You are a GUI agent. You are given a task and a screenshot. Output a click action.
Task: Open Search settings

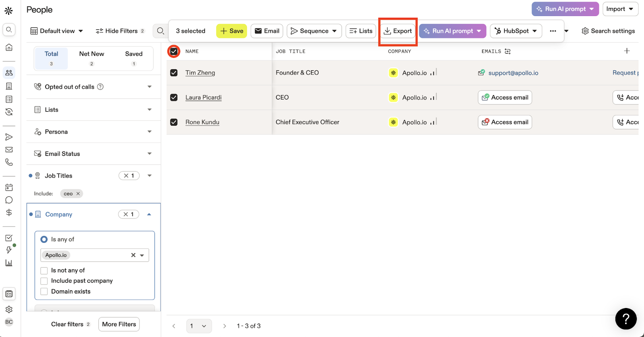[608, 31]
